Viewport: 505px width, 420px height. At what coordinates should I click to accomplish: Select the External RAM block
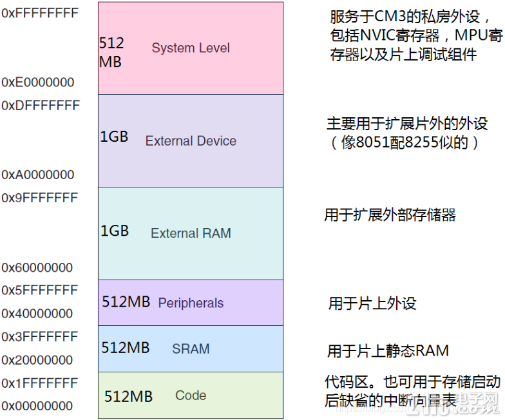[191, 233]
